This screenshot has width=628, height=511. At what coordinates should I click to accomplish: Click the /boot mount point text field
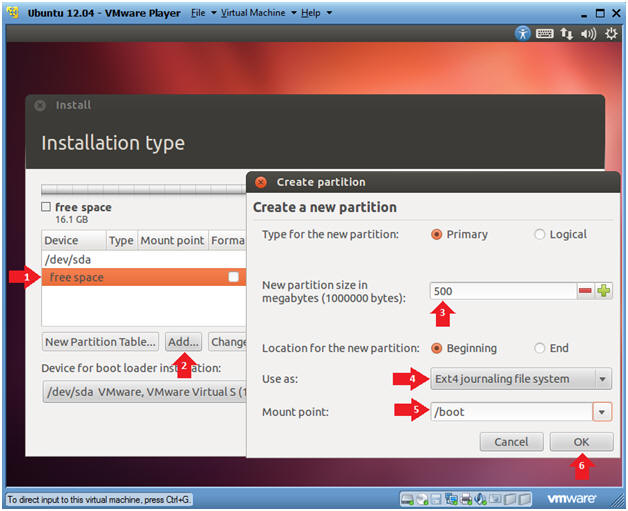point(511,412)
